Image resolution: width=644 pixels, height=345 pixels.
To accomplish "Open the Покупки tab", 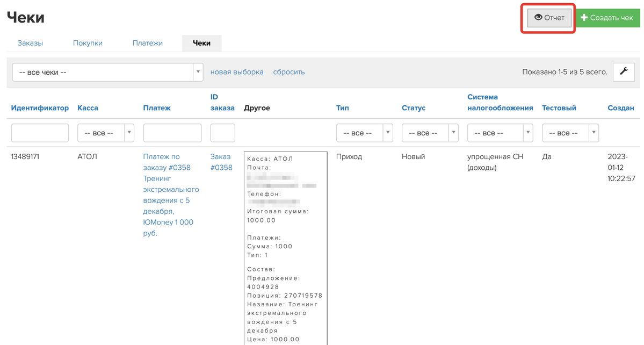I will click(x=88, y=43).
